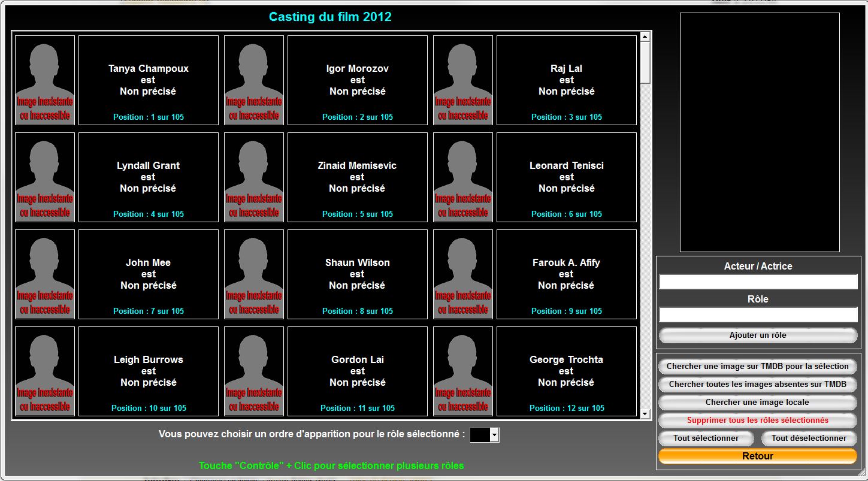Click the Tout sélectionner button
The width and height of the screenshot is (868, 481).
click(x=706, y=438)
